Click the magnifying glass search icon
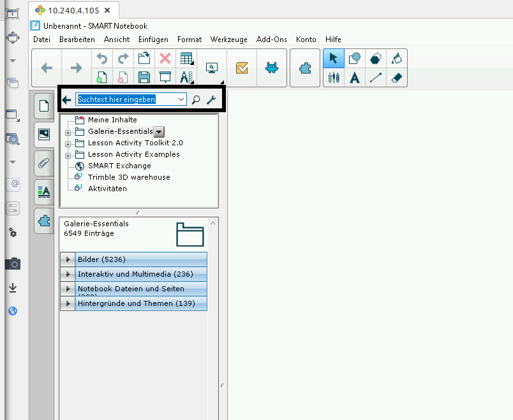This screenshot has height=420, width=513. click(196, 99)
